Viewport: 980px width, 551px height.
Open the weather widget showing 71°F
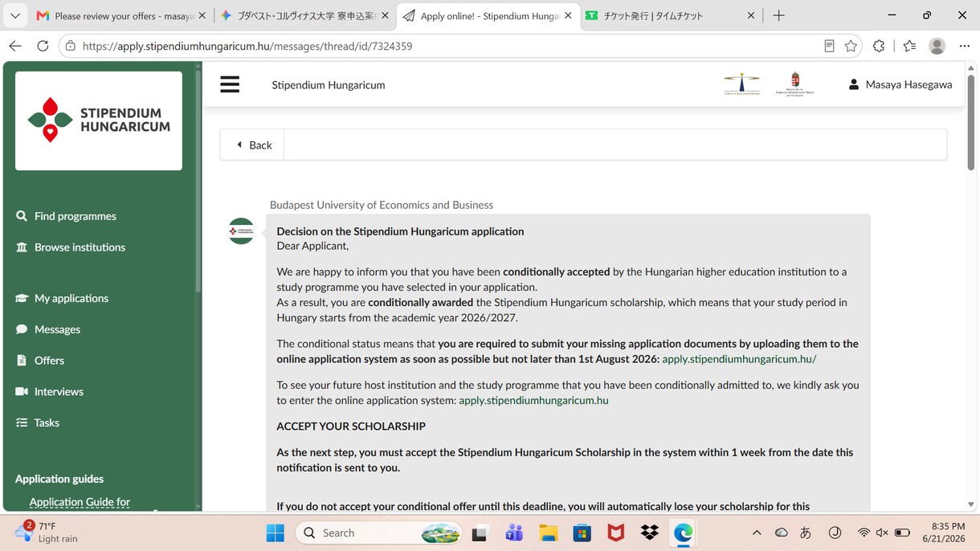(x=48, y=533)
